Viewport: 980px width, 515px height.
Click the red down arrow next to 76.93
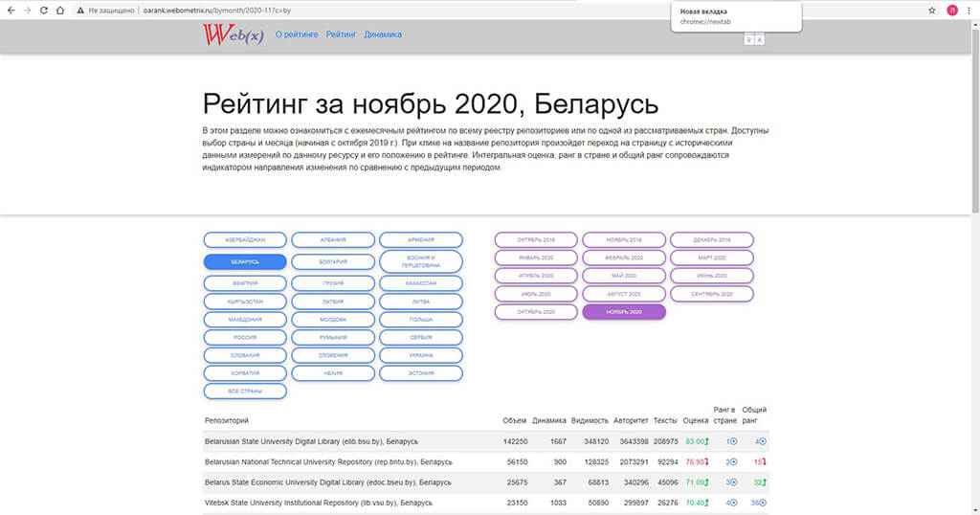point(707,462)
